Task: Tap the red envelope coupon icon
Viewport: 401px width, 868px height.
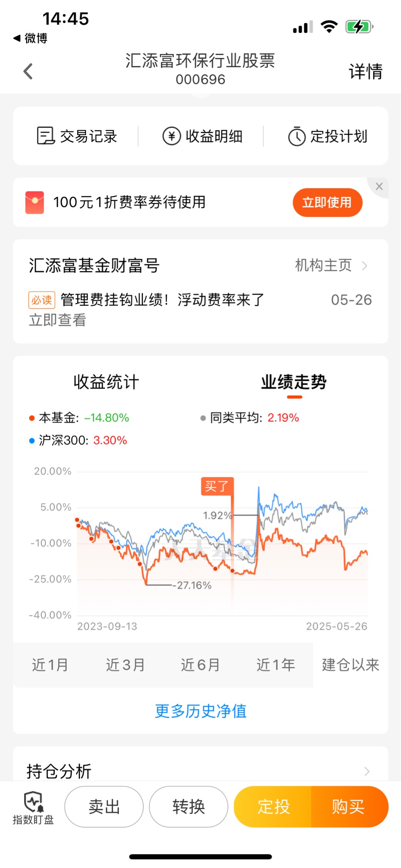Action: click(x=35, y=202)
